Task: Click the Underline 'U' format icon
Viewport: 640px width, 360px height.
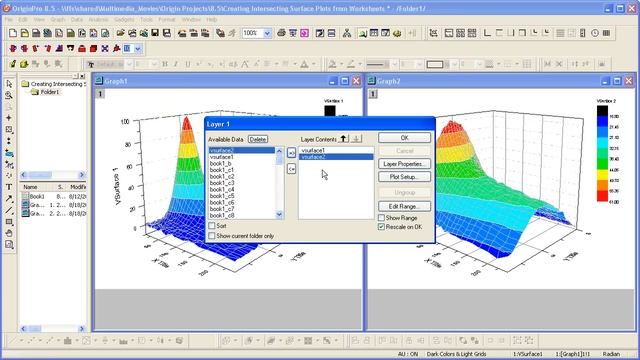Action: click(x=187, y=64)
